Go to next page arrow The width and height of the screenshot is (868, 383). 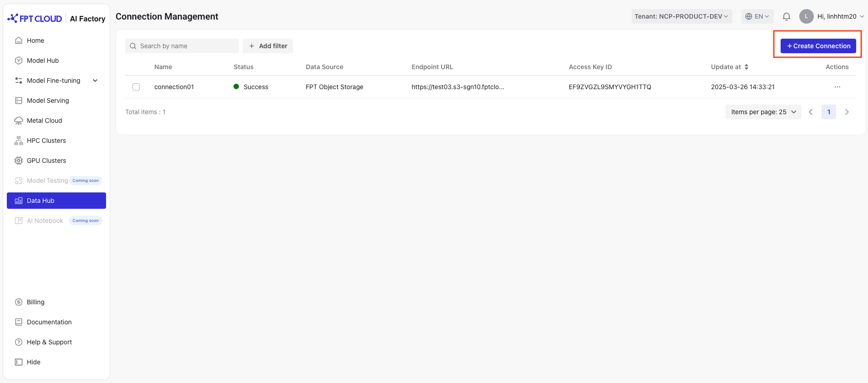point(847,112)
